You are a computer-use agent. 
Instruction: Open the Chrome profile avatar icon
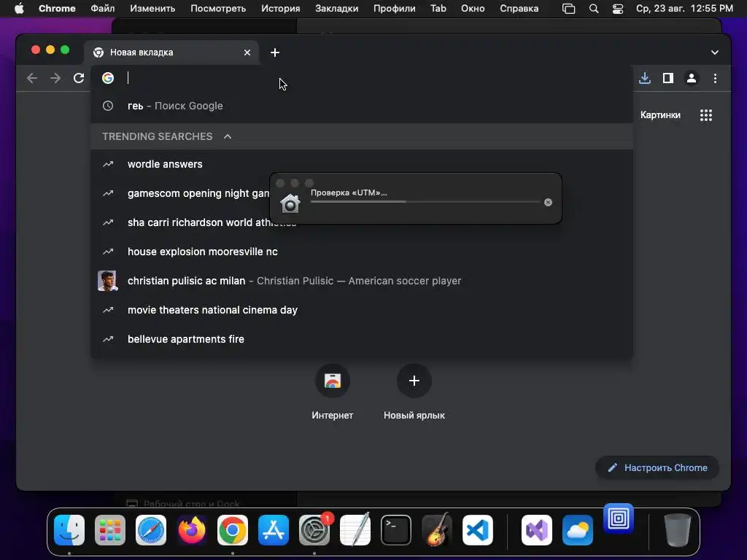point(692,78)
